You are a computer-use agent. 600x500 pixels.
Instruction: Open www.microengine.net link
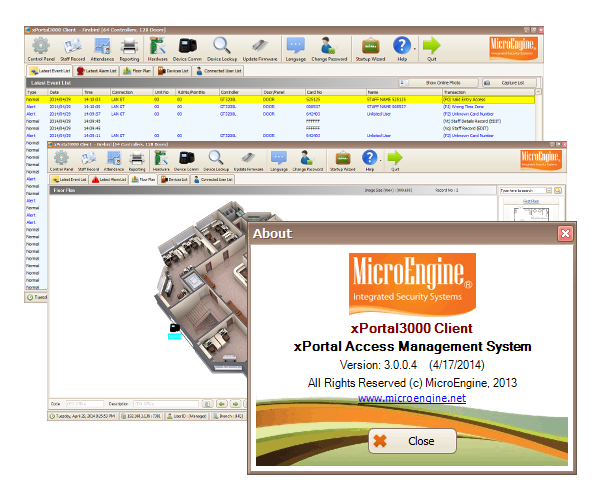(x=412, y=398)
